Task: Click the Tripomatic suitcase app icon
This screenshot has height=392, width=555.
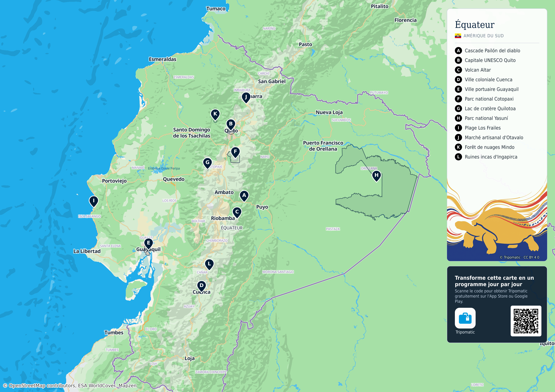Action: [x=465, y=318]
